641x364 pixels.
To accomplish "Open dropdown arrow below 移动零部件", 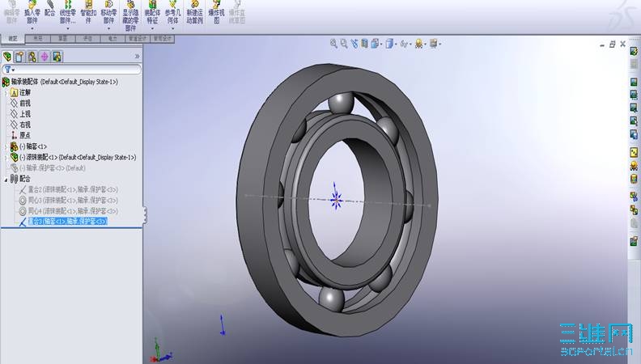I will point(108,28).
